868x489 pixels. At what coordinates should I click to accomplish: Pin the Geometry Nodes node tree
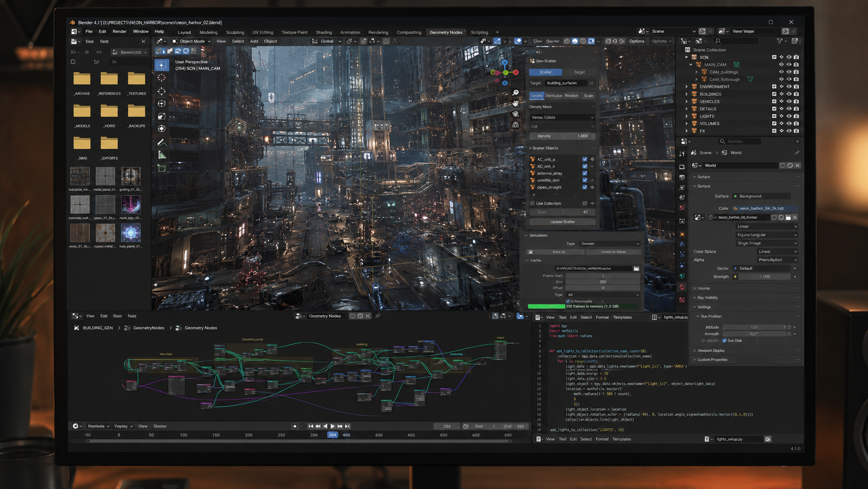point(378,316)
